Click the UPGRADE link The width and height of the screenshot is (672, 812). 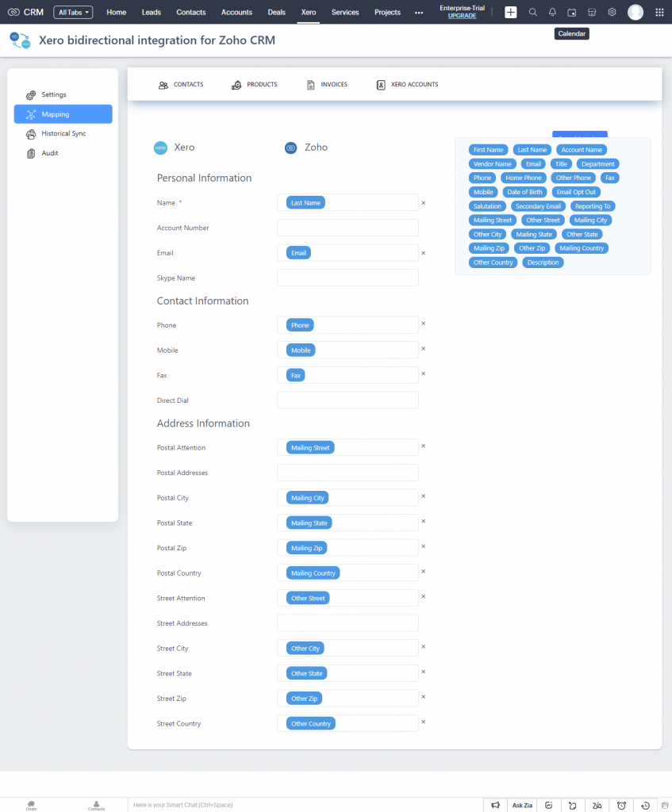pos(462,16)
